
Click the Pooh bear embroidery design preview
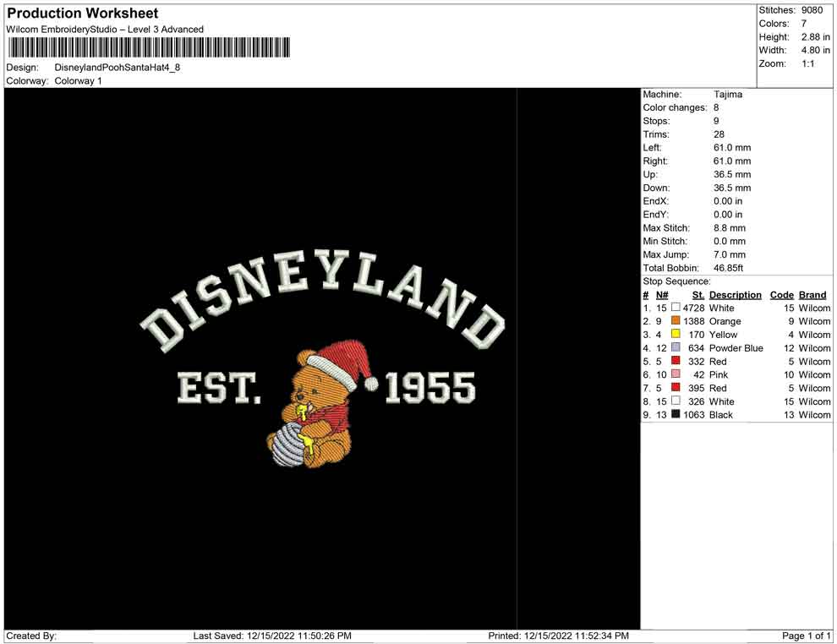point(322,403)
